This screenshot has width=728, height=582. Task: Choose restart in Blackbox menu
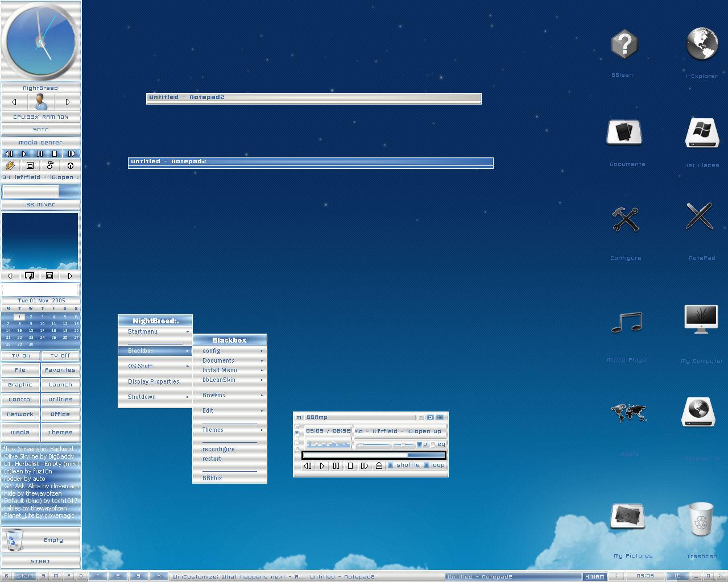230,459
